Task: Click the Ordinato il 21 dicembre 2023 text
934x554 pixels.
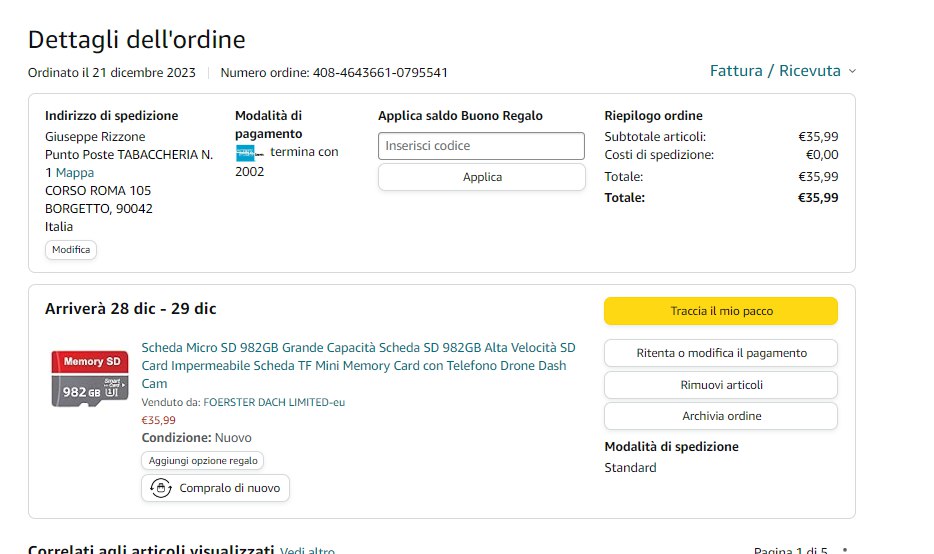Action: [111, 73]
